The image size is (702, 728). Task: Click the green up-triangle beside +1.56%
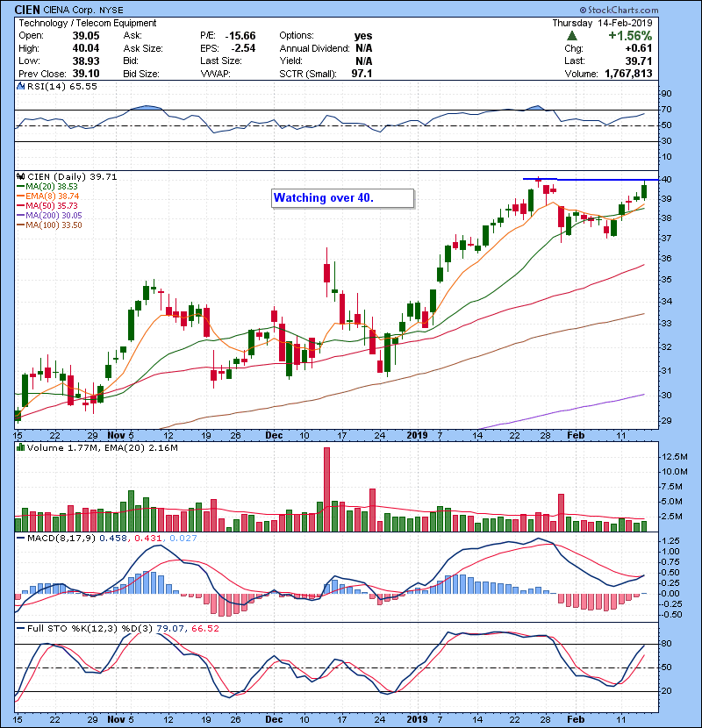pos(572,36)
